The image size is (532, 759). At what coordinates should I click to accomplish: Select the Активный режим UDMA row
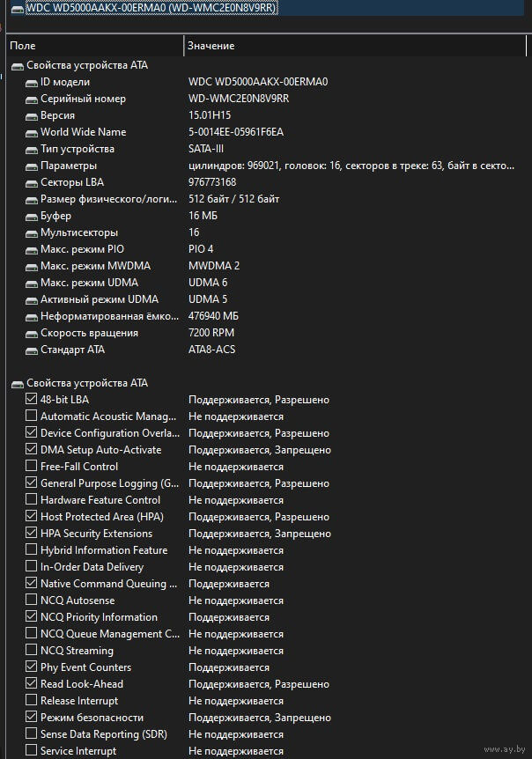[99, 299]
